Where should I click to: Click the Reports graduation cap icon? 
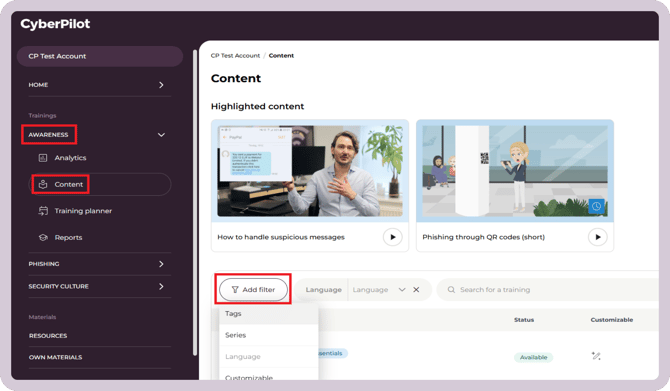click(43, 238)
